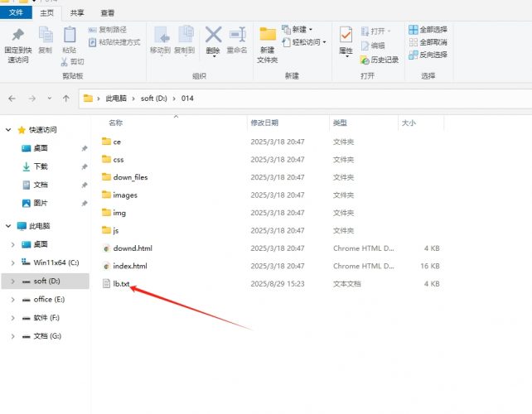Expand the Win11x64 (C:) drive tree
The image size is (532, 414).
[12, 262]
